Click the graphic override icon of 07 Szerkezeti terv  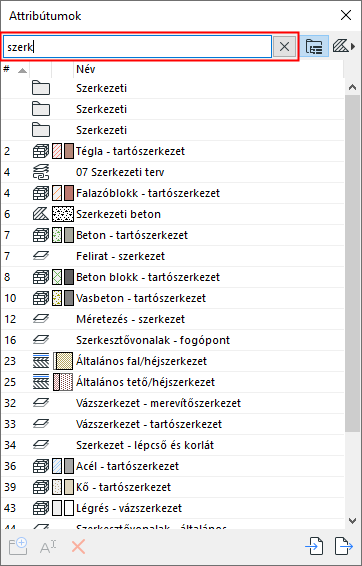tap(40, 172)
